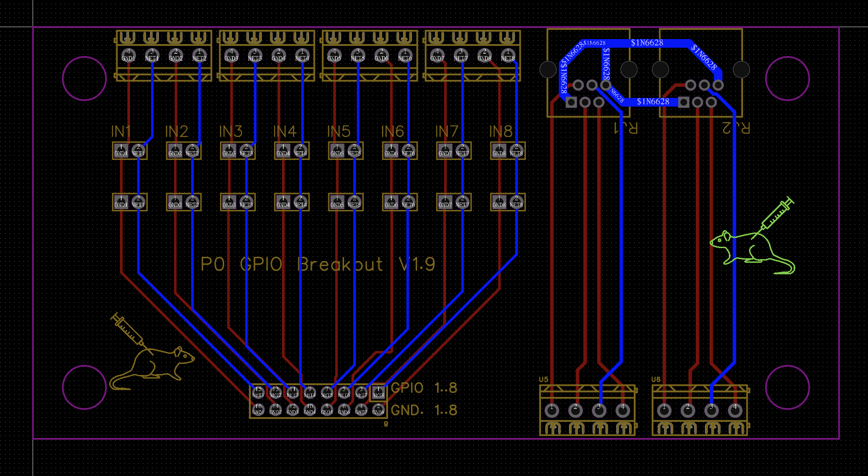The height and width of the screenshot is (476, 868).
Task: Click mounting hole below the green mouse logo
Action: tap(787, 387)
